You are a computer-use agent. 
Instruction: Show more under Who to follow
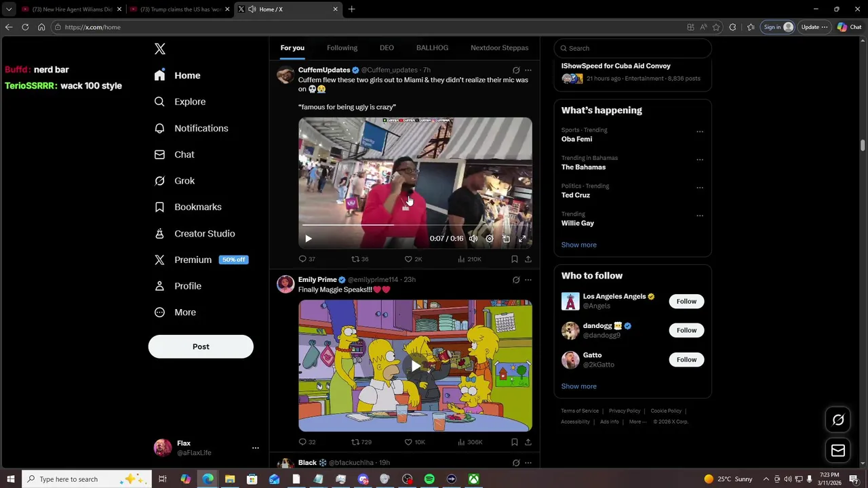(x=578, y=386)
